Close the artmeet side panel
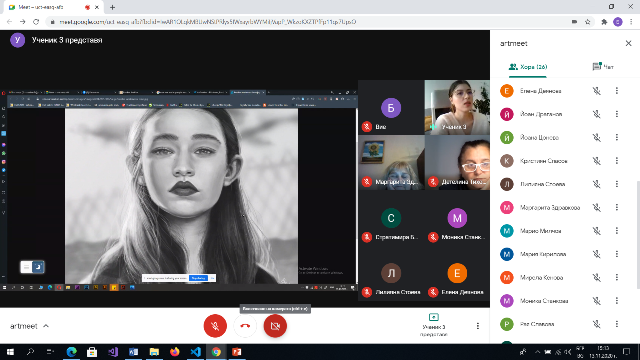This screenshot has height=360, width=640. [x=628, y=43]
